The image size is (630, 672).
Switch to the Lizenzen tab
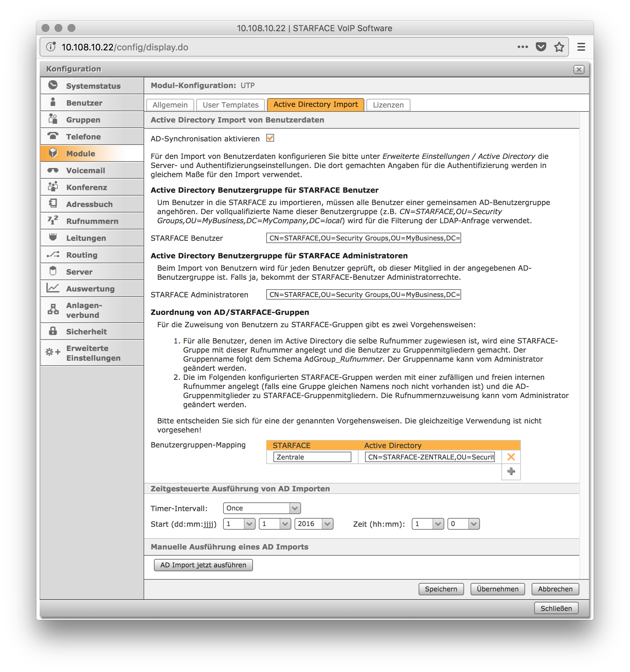coord(388,105)
